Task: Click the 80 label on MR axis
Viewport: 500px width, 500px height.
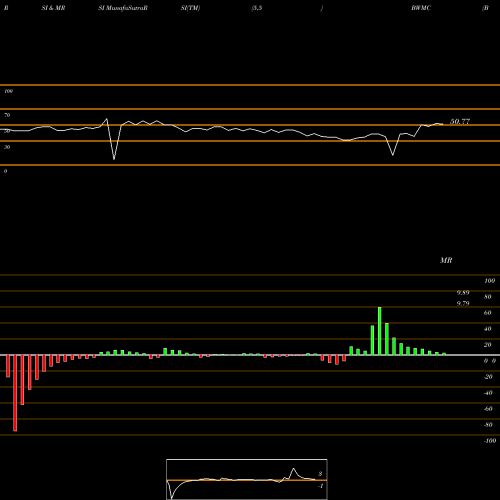Action: coord(488,297)
